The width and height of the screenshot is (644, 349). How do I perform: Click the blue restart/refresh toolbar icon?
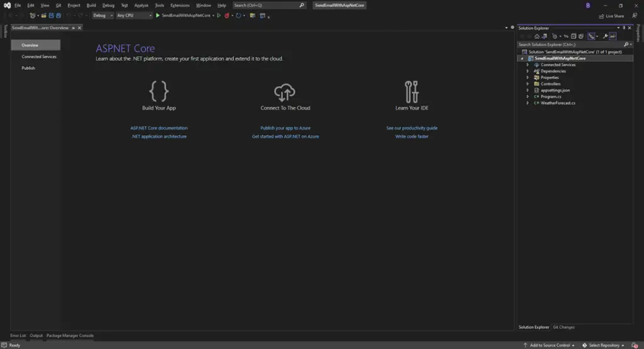coord(238,16)
